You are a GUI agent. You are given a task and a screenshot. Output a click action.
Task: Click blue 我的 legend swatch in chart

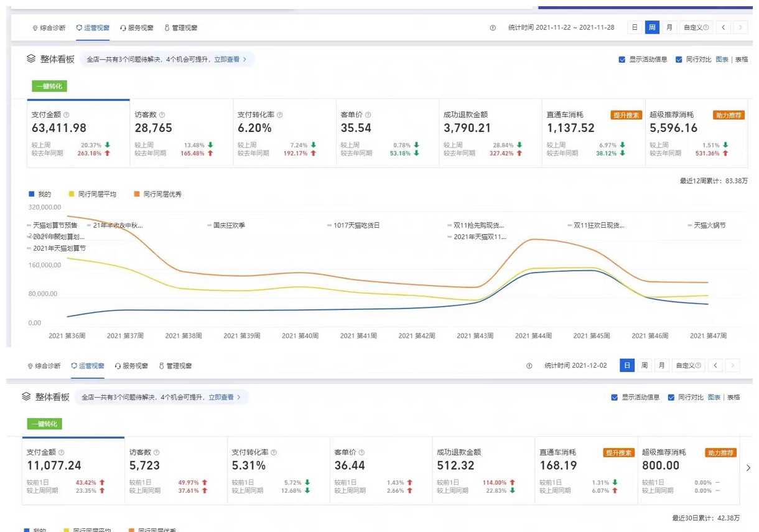point(32,195)
